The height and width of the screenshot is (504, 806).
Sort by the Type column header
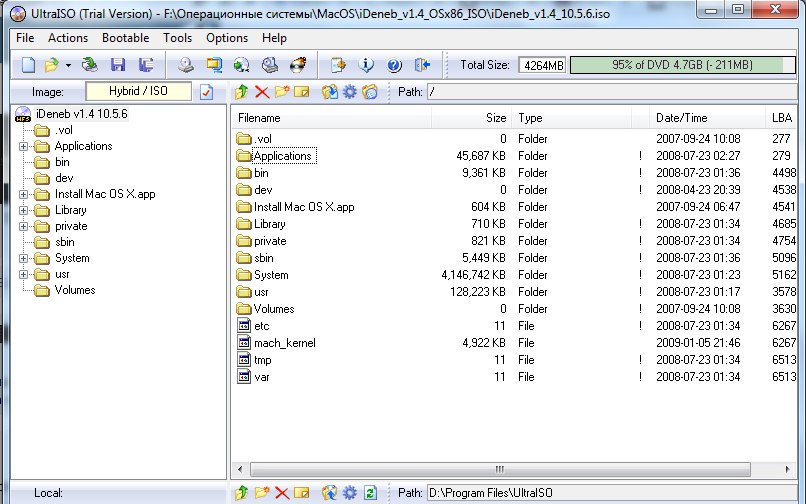[572, 118]
